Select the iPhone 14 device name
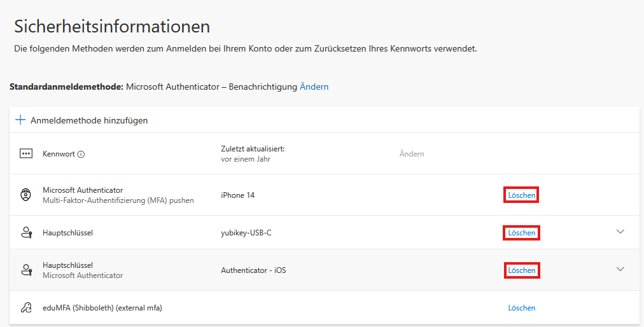Image resolution: width=644 pixels, height=327 pixels. click(237, 195)
